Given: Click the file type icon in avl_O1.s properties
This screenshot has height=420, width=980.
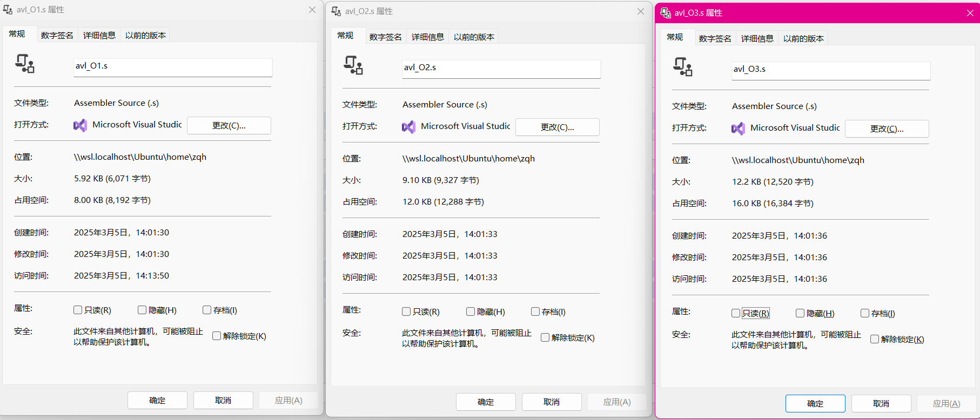Looking at the screenshot, I should click(25, 64).
